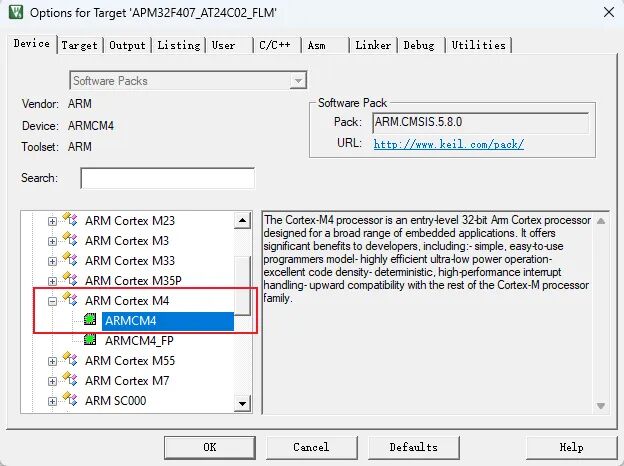This screenshot has width=624, height=466.
Task: Click the ARMCM4 chip device icon
Action: click(x=90, y=321)
